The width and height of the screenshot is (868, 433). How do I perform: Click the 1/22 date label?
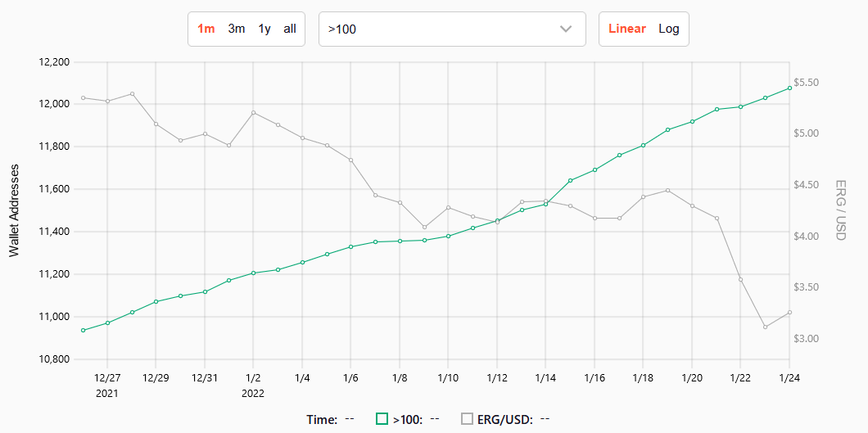(740, 377)
